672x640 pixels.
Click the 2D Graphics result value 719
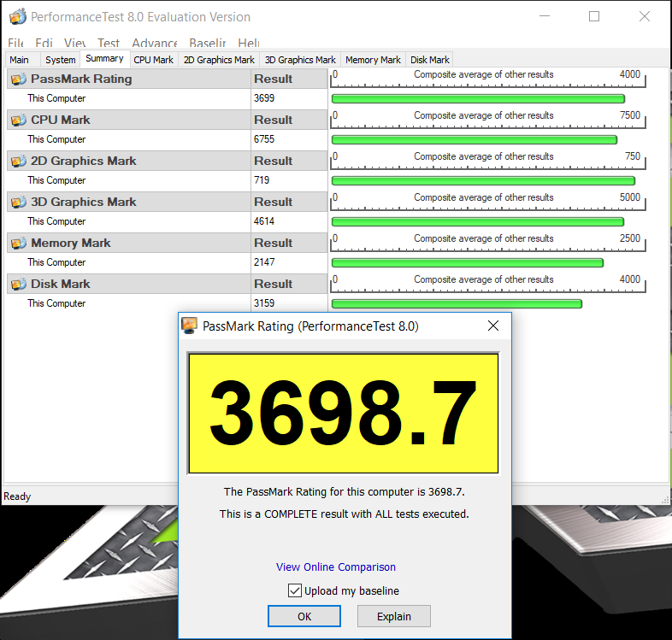[262, 180]
